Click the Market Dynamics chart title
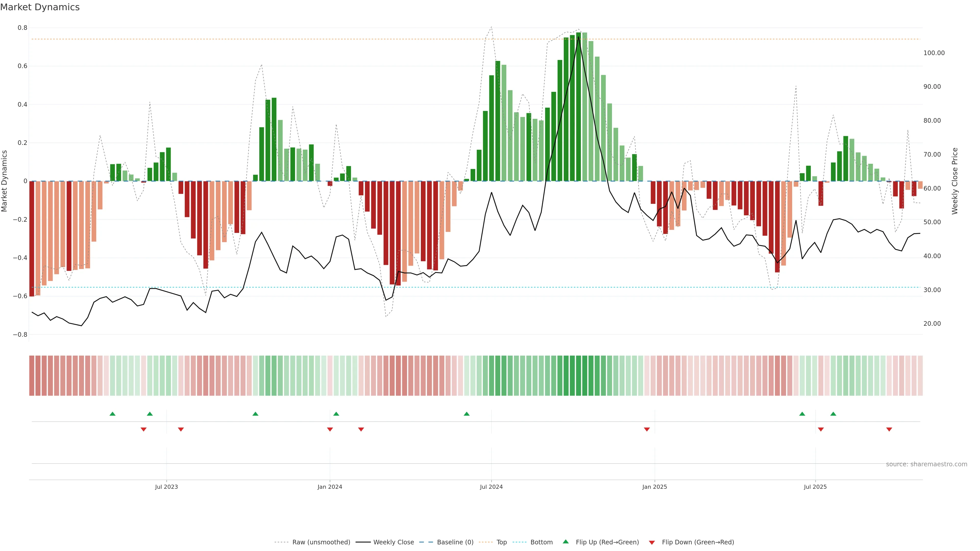The image size is (980, 551). [x=40, y=7]
